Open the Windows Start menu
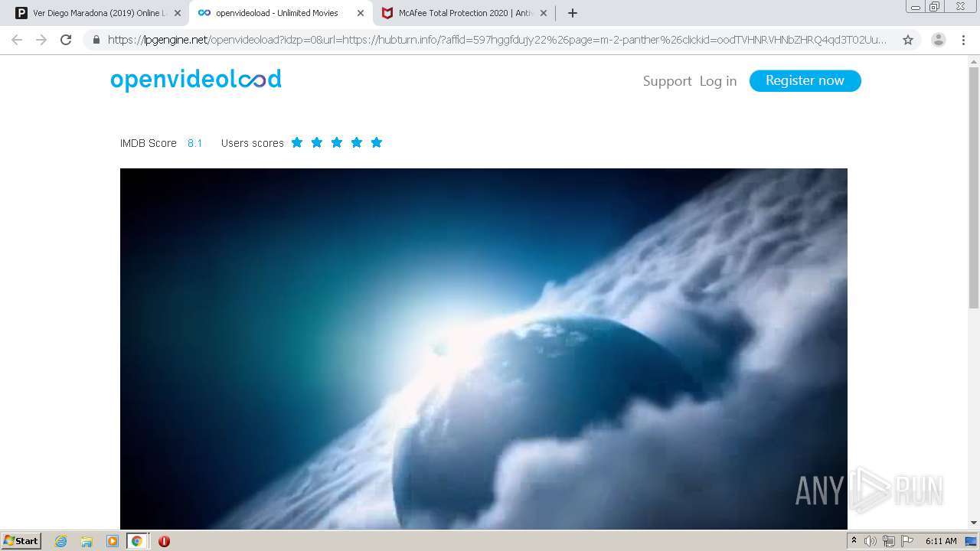This screenshot has width=980, height=551. click(x=21, y=541)
